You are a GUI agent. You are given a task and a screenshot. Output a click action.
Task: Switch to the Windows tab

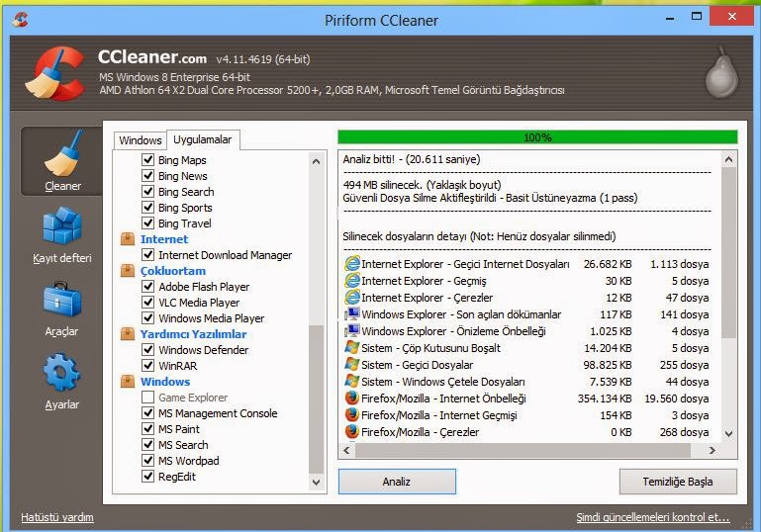pyautogui.click(x=141, y=140)
